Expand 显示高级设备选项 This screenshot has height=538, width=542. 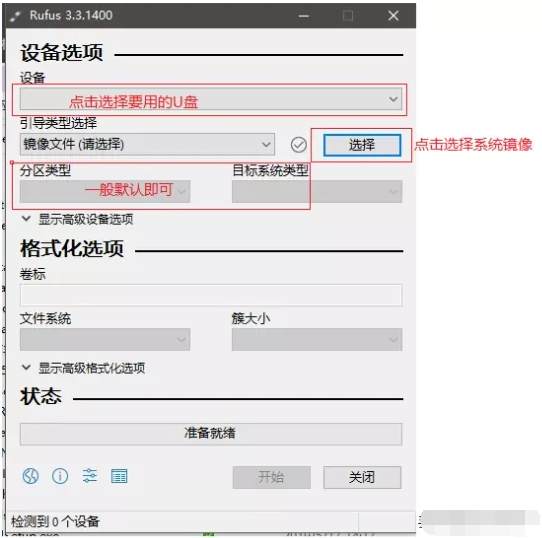coord(78,219)
